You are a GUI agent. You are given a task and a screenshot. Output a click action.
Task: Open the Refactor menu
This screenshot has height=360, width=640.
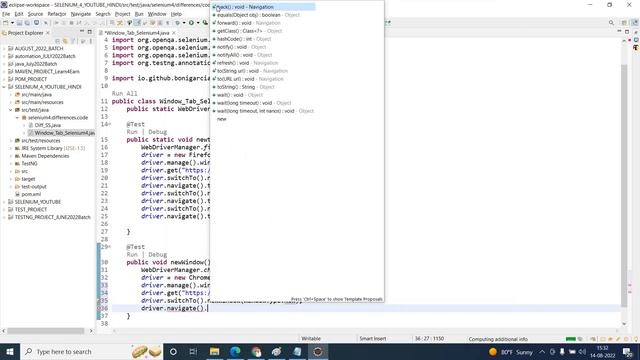(57, 14)
